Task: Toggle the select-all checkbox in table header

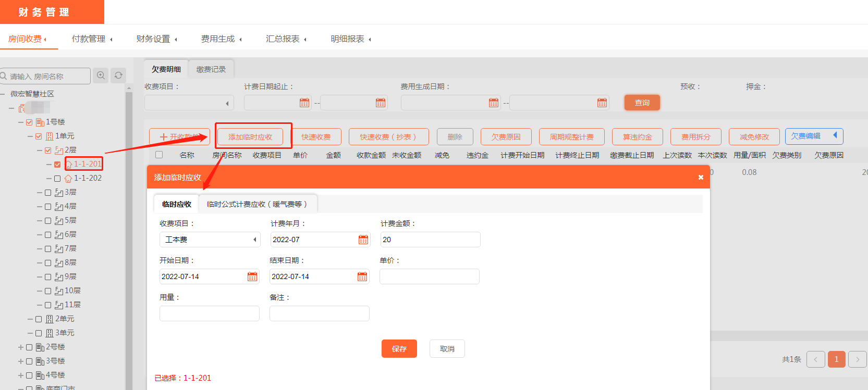Action: [x=159, y=155]
